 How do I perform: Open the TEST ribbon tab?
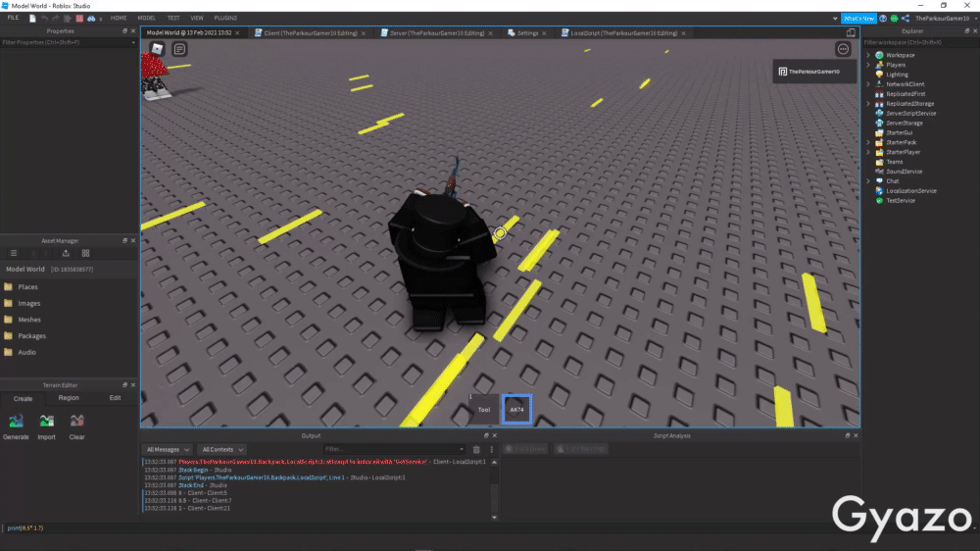coord(173,18)
